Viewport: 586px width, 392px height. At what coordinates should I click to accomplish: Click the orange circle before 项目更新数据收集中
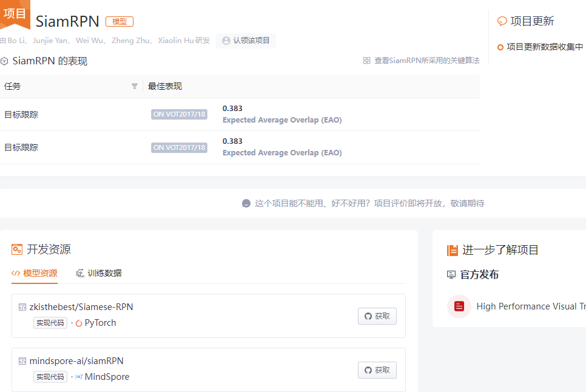500,47
